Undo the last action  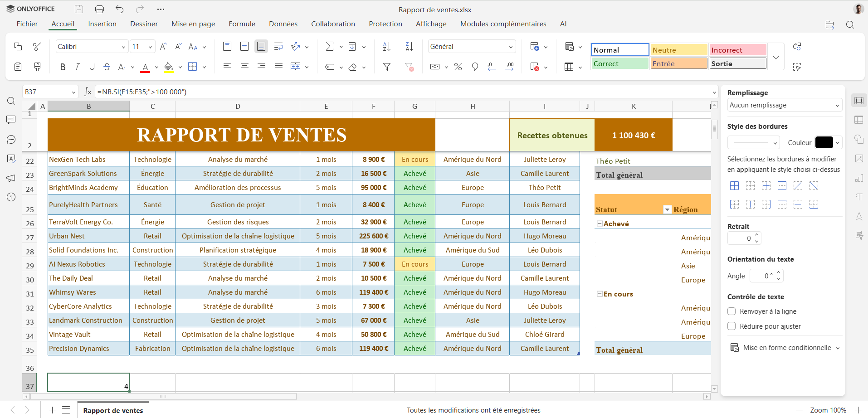coord(120,9)
